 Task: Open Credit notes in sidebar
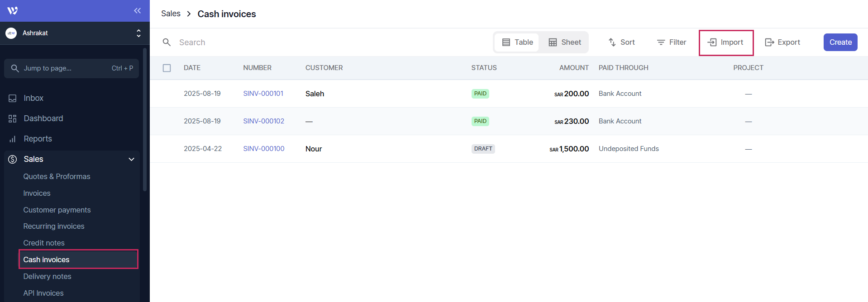coord(44,243)
